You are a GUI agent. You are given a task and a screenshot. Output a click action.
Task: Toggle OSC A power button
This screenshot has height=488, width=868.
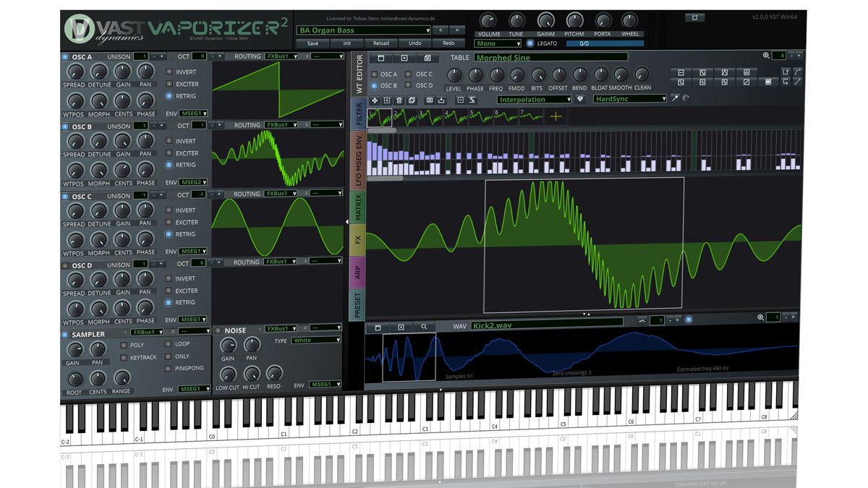(65, 56)
